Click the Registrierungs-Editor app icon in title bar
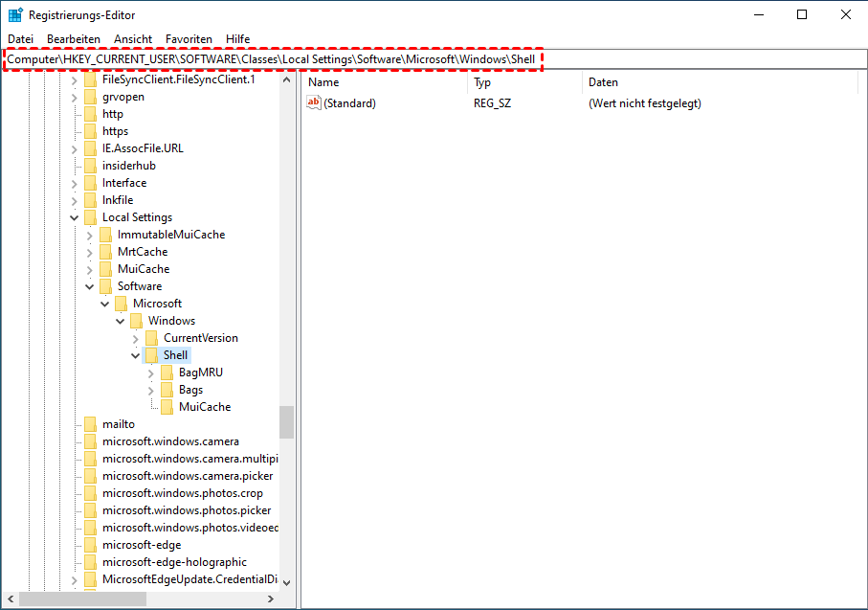The height and width of the screenshot is (610, 868). (15, 15)
